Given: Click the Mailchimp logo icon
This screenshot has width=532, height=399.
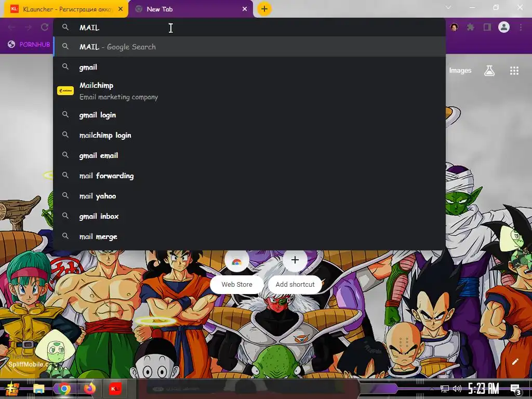Looking at the screenshot, I should [x=65, y=90].
